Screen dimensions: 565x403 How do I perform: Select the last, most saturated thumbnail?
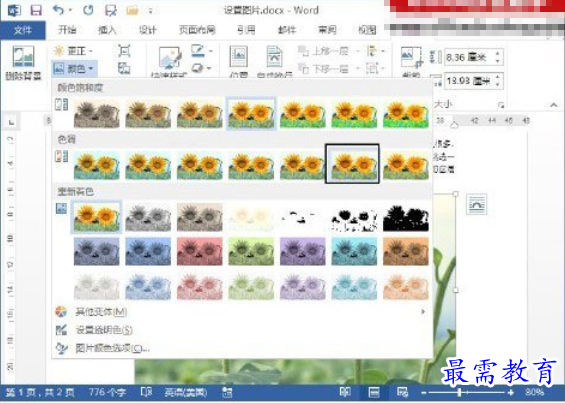click(x=406, y=114)
